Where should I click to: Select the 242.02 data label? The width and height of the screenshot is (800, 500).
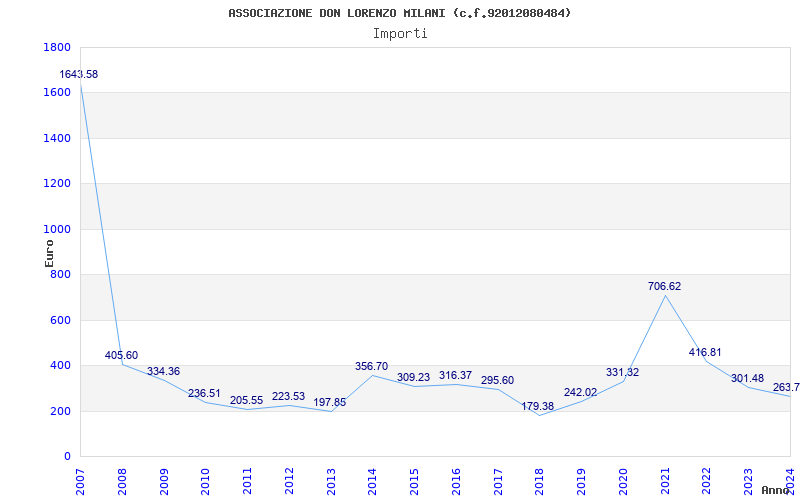click(x=581, y=393)
